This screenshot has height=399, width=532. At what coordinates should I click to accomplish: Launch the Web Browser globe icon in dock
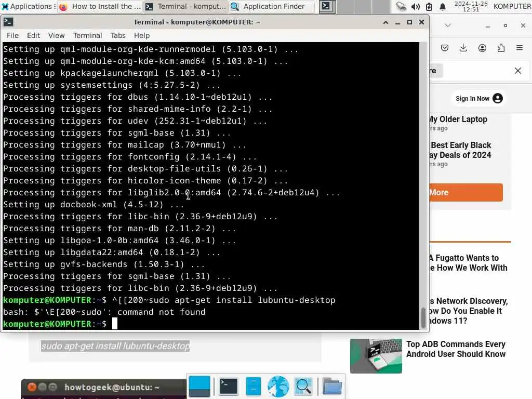[x=278, y=387]
